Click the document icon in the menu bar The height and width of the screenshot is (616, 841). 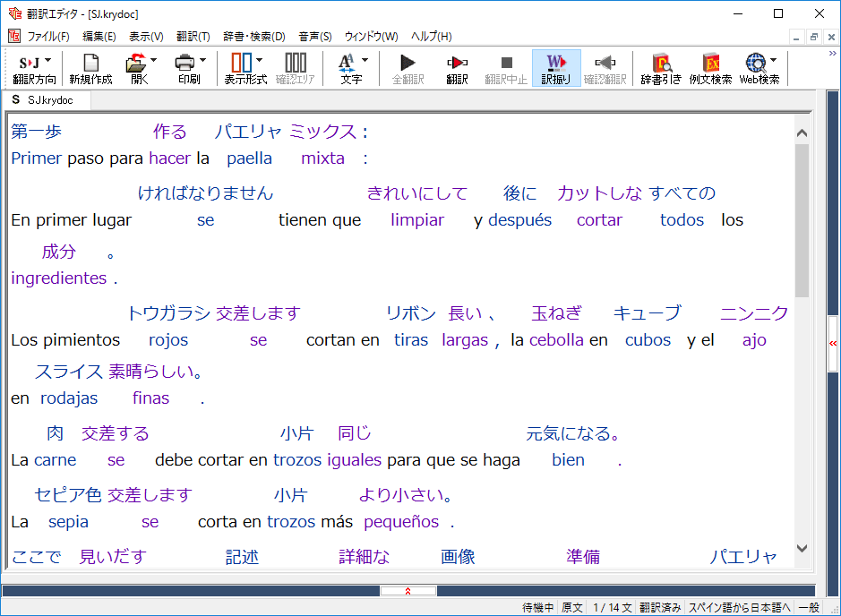coord(14,36)
